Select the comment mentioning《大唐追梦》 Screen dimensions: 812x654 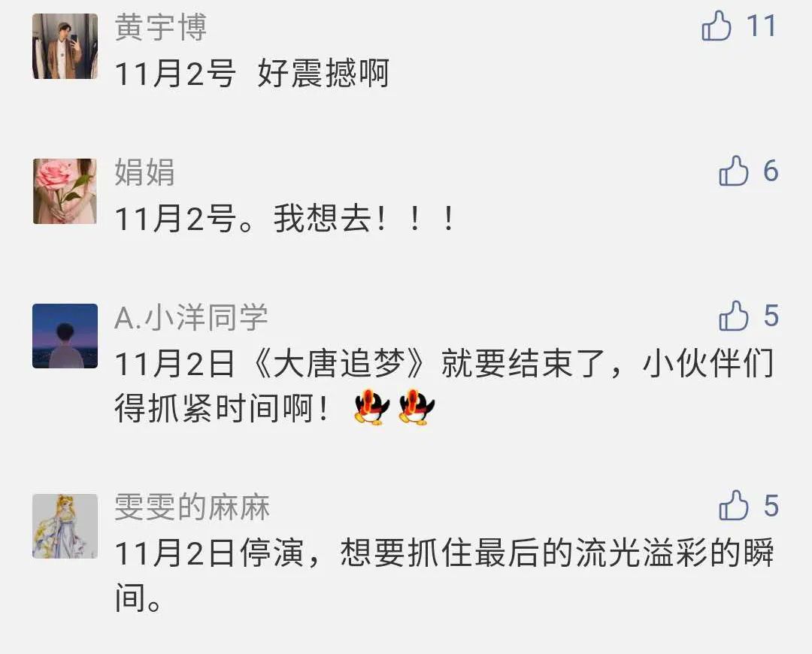point(444,386)
